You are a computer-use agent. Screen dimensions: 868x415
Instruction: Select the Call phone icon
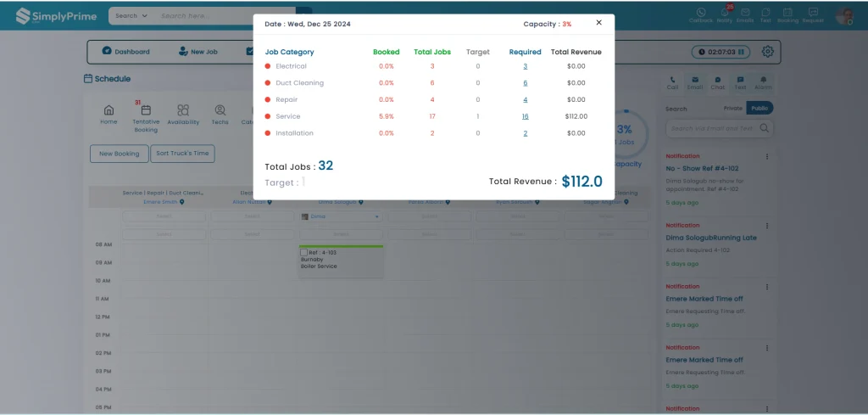point(672,80)
